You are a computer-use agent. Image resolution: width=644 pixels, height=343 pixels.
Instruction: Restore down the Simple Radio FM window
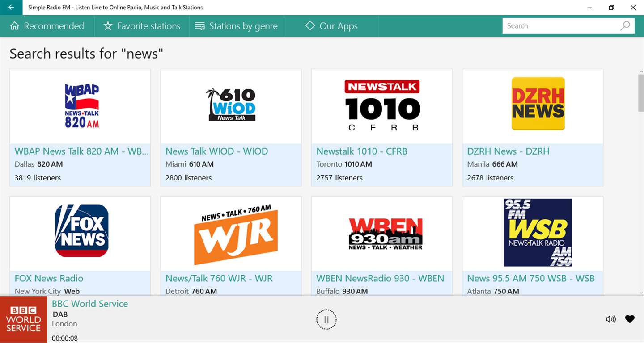[x=611, y=8]
